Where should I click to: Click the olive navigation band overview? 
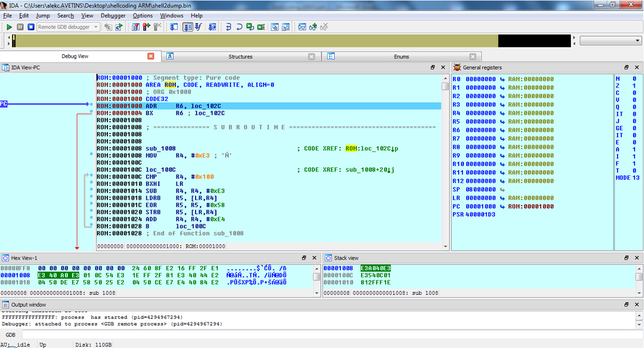(254, 41)
